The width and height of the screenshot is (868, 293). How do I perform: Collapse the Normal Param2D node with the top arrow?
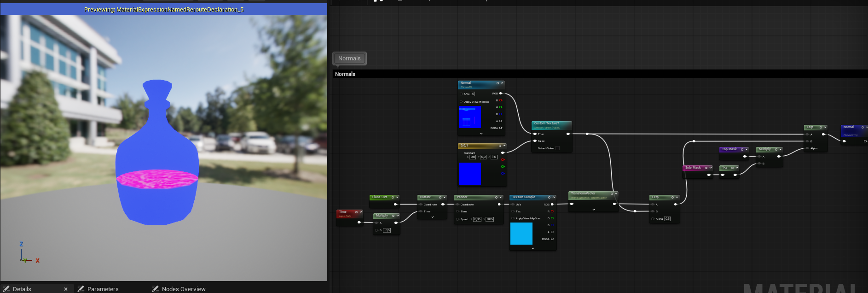tap(502, 83)
